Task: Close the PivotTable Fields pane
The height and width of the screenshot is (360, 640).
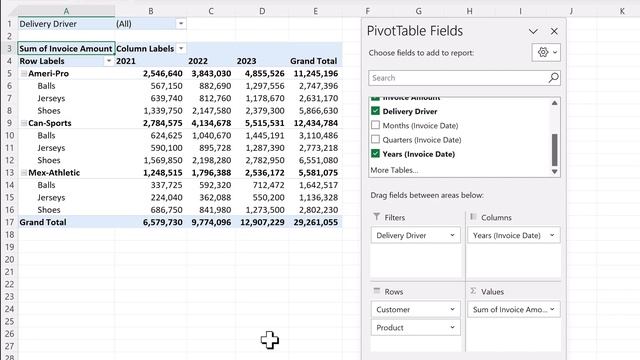Action: pyautogui.click(x=554, y=31)
